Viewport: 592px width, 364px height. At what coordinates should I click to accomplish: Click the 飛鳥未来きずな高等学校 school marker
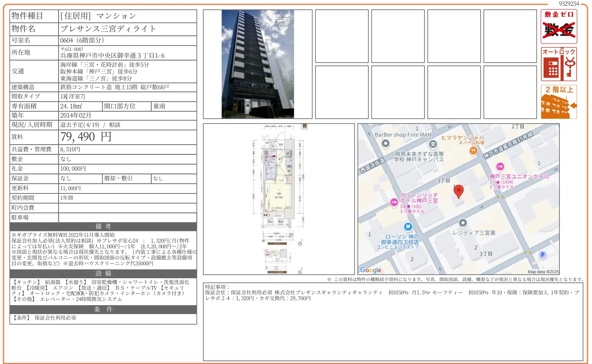pos(433,144)
